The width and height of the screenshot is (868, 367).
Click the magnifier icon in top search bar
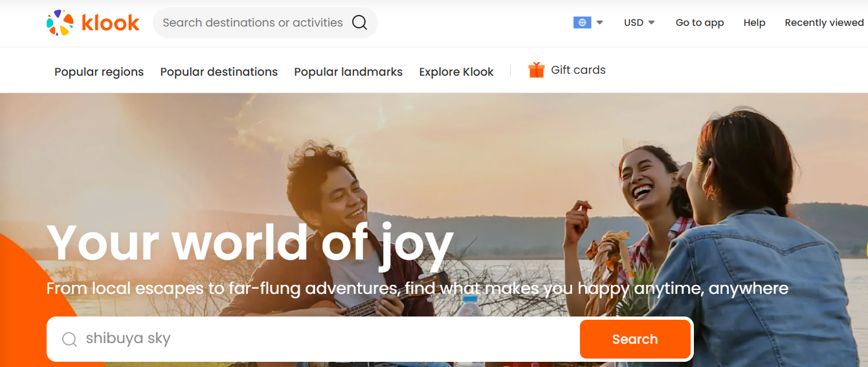point(359,23)
